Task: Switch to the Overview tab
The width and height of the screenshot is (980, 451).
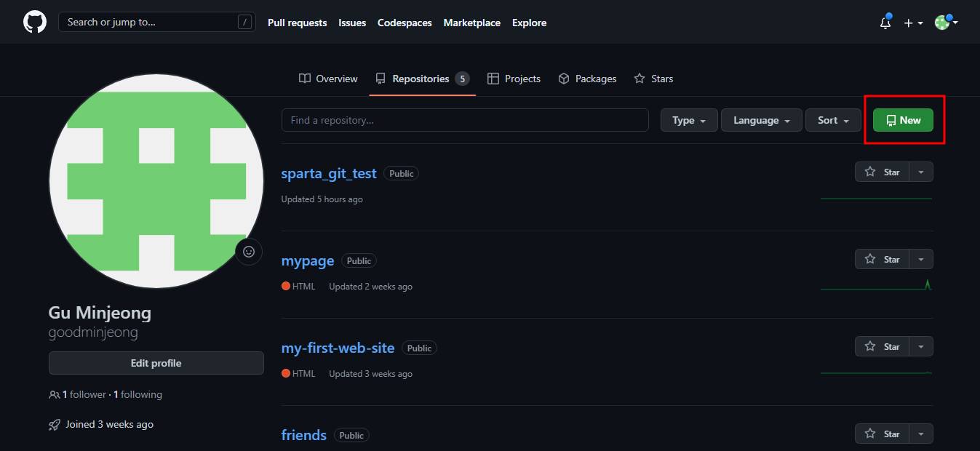Action: pos(328,79)
